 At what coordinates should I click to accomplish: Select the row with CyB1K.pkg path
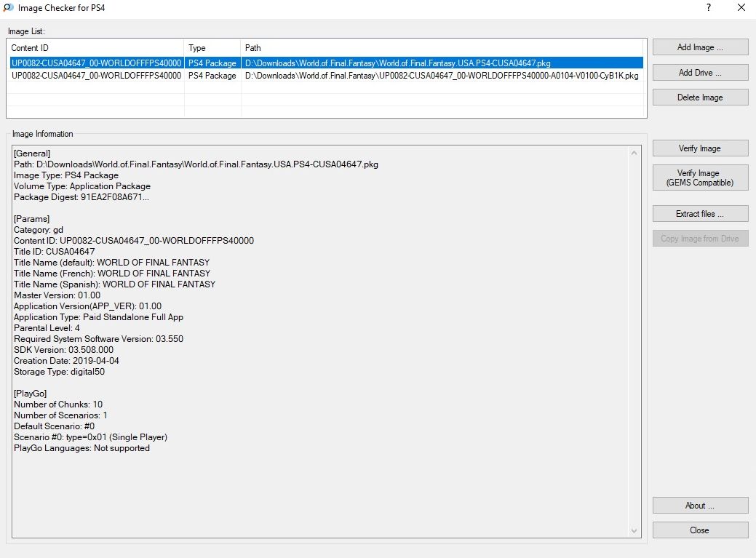[327, 76]
